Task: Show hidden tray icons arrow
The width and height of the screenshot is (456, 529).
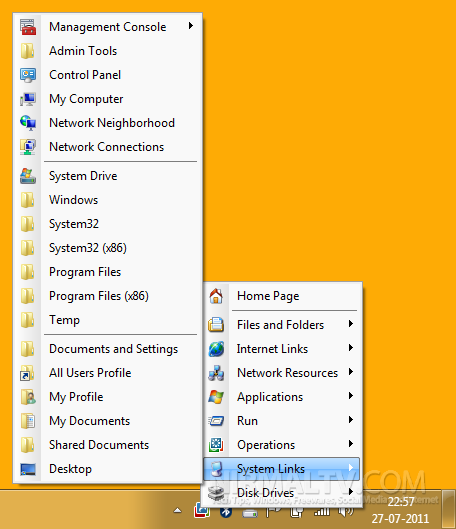Action: (177, 510)
